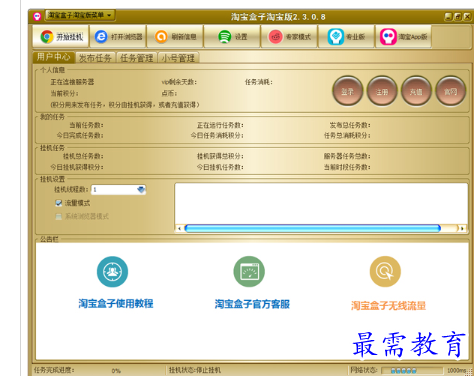Click the 今日挂机获得积分 label
474x376 pixels.
point(77,167)
